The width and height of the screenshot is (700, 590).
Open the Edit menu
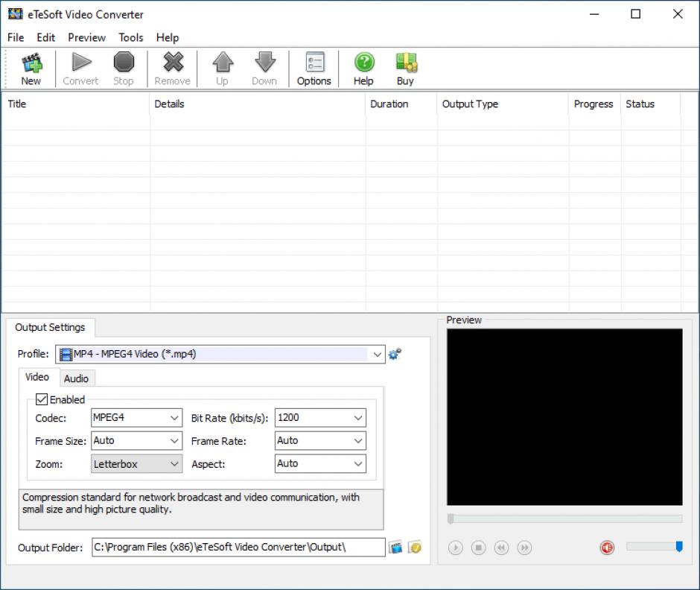click(45, 37)
